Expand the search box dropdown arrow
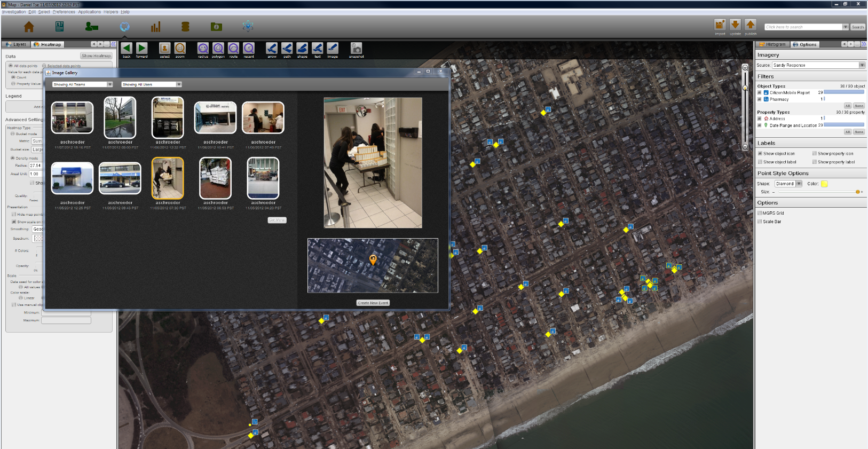This screenshot has height=449, width=868. pos(846,27)
